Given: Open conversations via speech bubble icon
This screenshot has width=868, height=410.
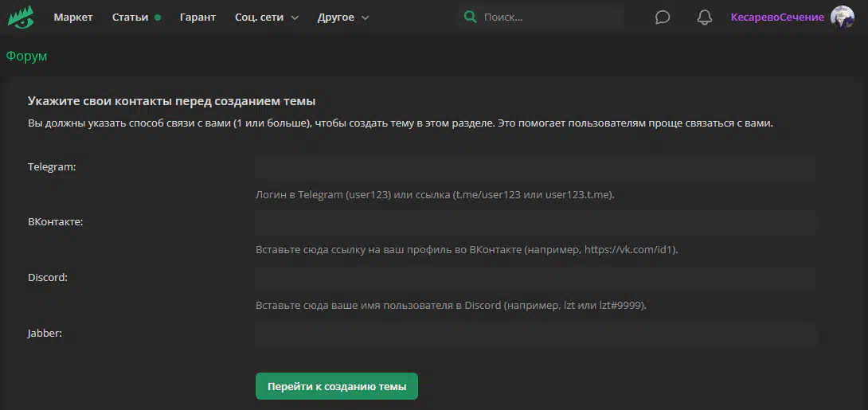Looking at the screenshot, I should click(x=663, y=18).
